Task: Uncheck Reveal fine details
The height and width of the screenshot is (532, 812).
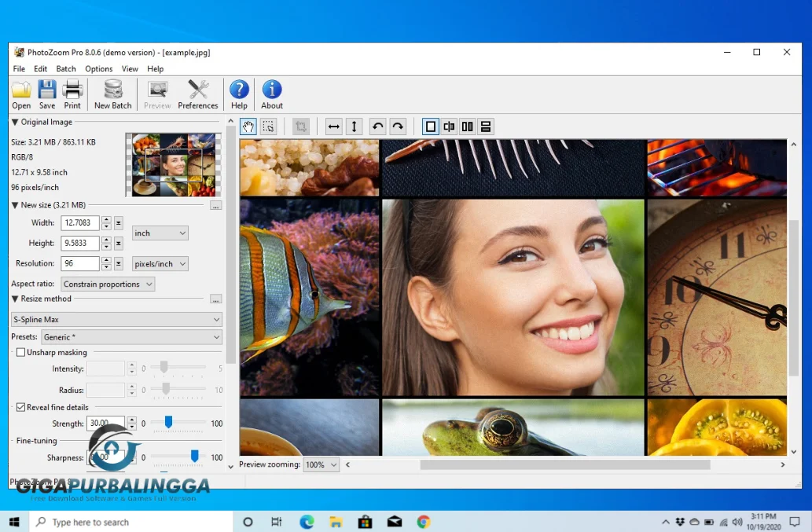Action: pyautogui.click(x=21, y=407)
